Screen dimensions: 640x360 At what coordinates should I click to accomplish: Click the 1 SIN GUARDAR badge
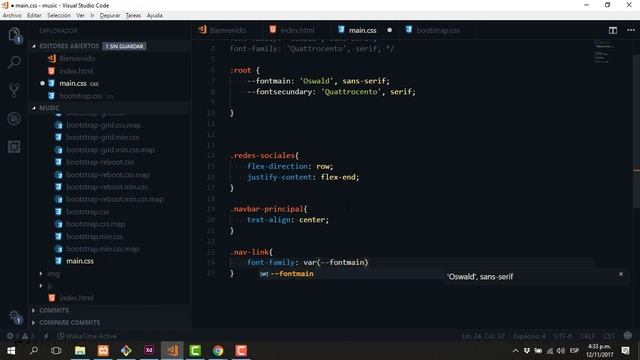(x=124, y=46)
